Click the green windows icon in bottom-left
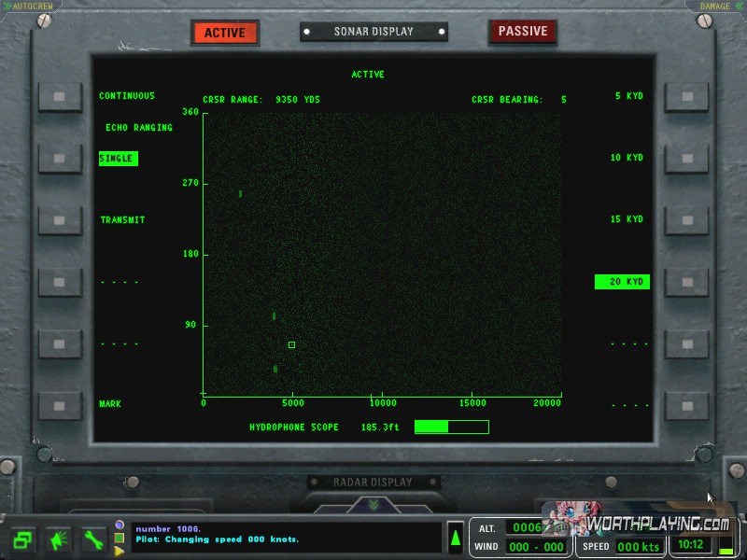Viewport: 747px width, 560px height. click(23, 539)
